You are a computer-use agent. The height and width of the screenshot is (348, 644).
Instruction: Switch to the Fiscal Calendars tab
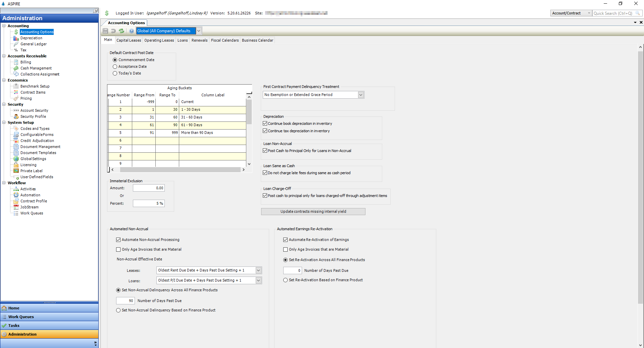click(x=225, y=40)
